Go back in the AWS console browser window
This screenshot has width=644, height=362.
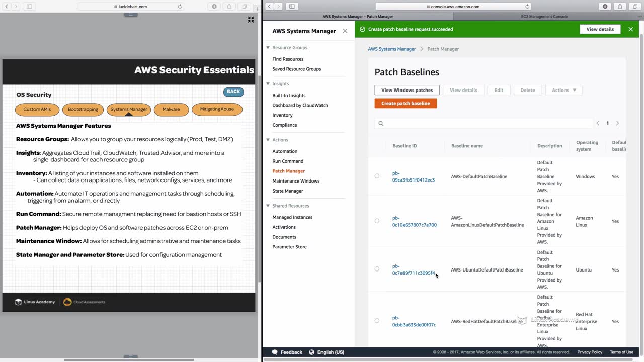point(269,7)
